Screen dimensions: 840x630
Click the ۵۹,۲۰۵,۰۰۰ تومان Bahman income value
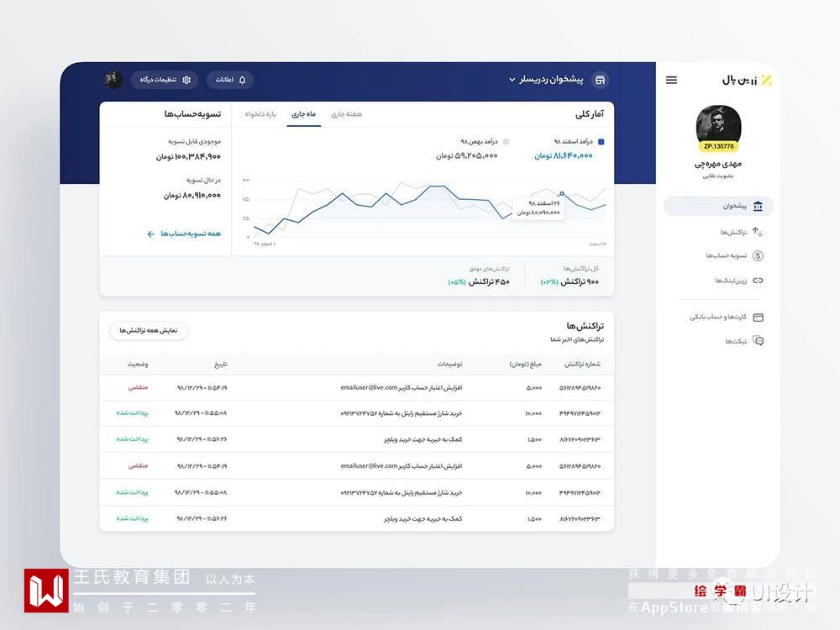[466, 156]
